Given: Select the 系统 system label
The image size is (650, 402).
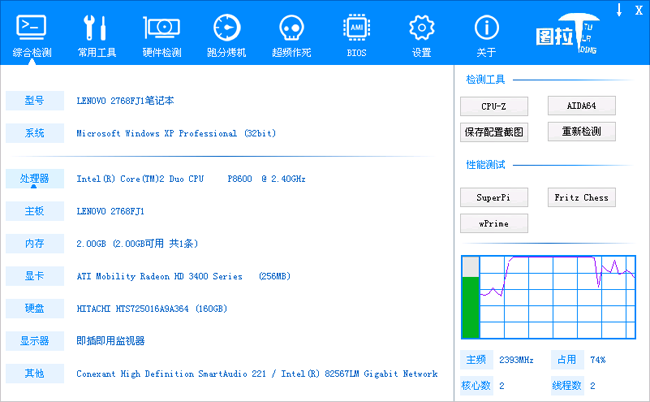Looking at the screenshot, I should pos(35,133).
